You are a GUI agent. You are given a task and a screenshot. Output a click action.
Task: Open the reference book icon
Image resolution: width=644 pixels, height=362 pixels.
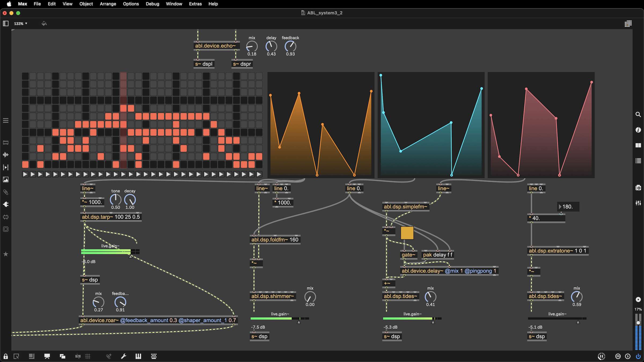(x=638, y=145)
